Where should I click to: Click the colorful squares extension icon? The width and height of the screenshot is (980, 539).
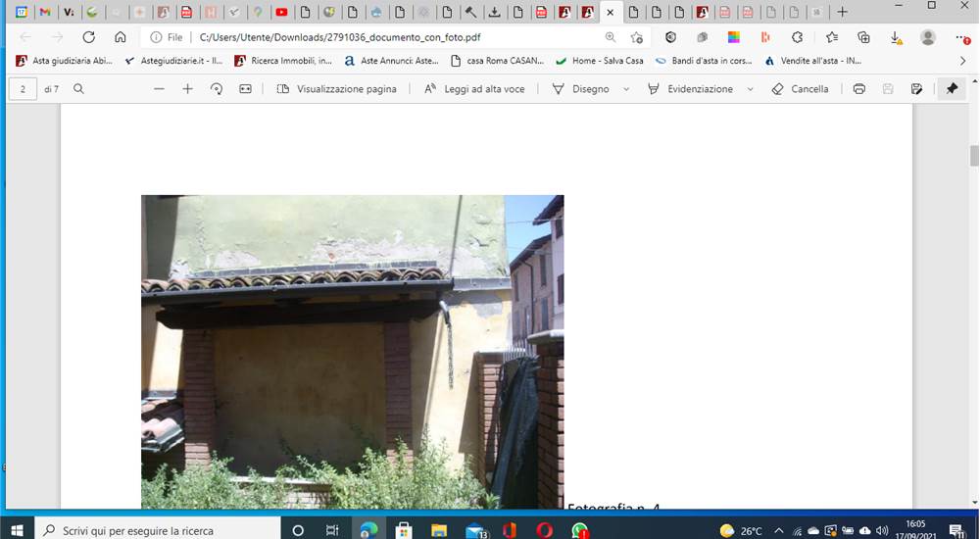coord(734,37)
